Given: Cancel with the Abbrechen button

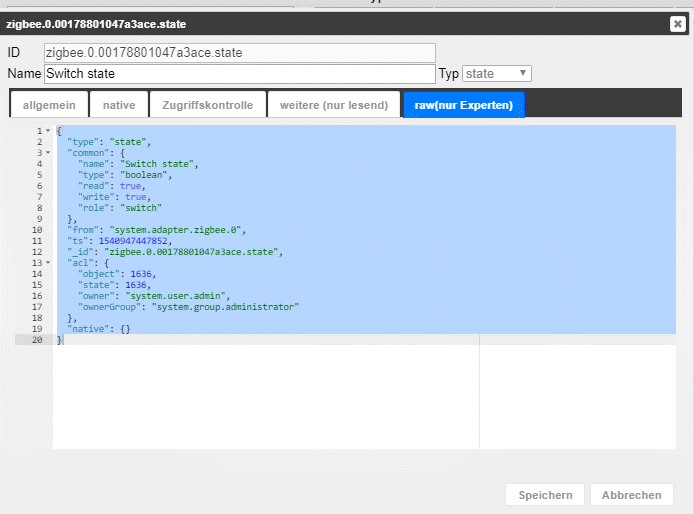Looking at the screenshot, I should tap(631, 495).
